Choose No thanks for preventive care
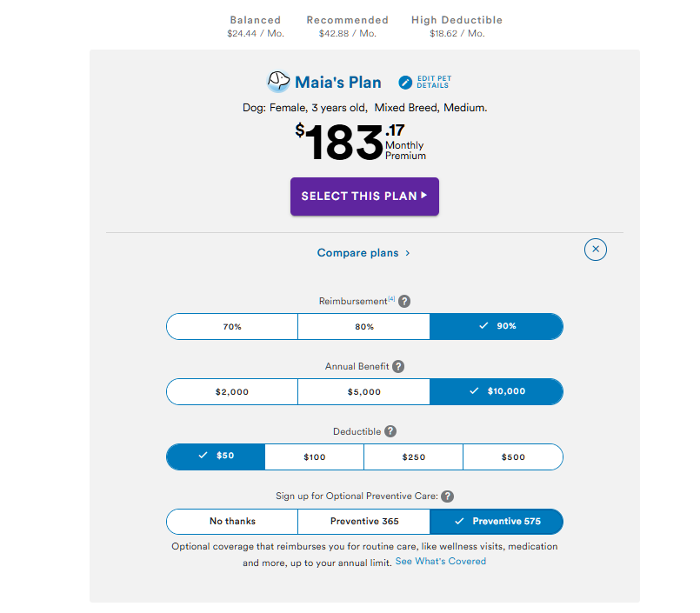This screenshot has height=613, width=700. pyautogui.click(x=232, y=522)
